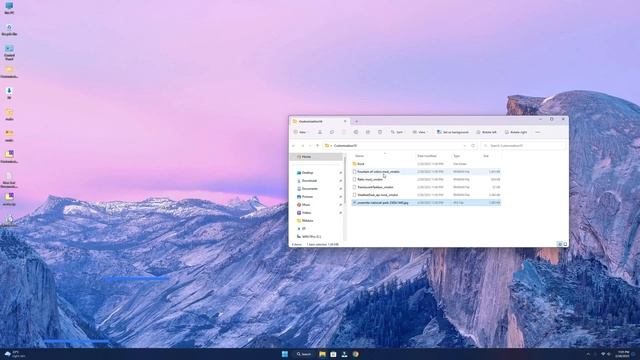Click the taskbar Search box

pyautogui.click(x=304, y=354)
